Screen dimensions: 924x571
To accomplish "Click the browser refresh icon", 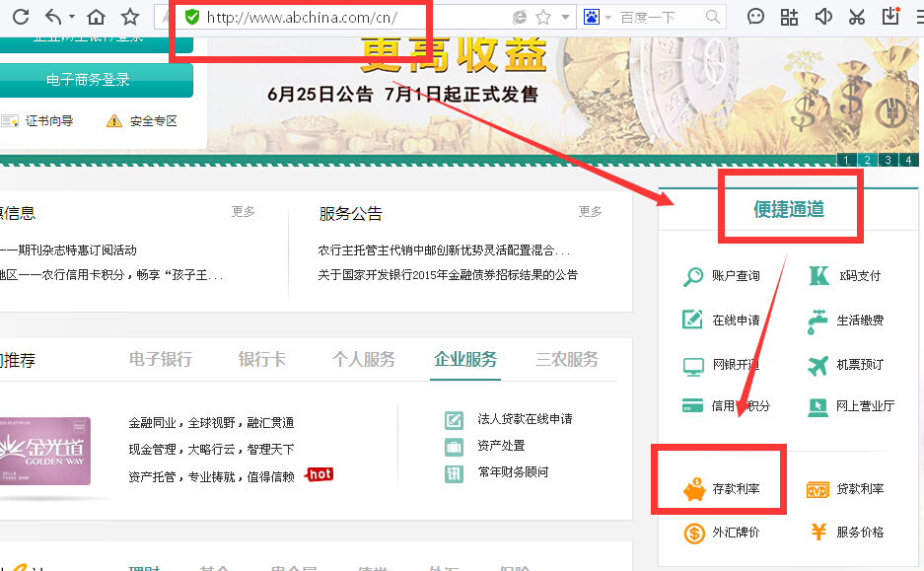I will click(23, 16).
